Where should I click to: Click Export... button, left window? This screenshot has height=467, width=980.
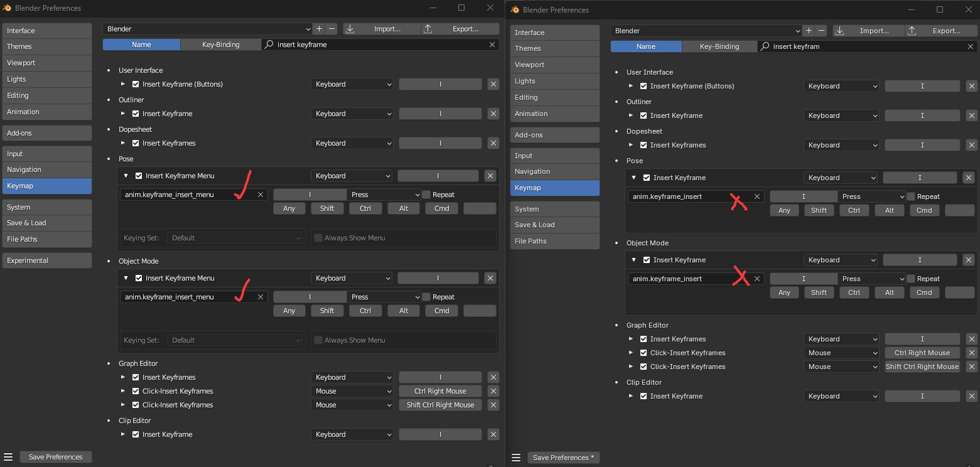point(460,29)
